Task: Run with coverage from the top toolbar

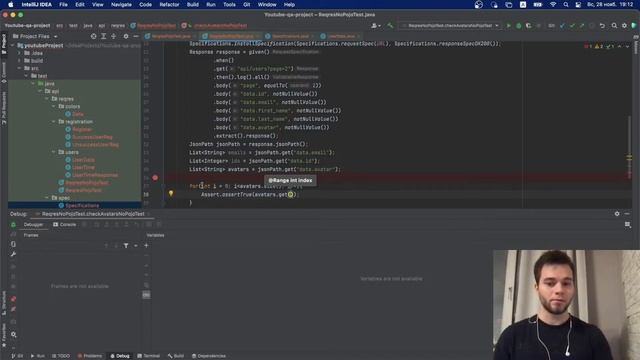Action: pyautogui.click(x=529, y=26)
